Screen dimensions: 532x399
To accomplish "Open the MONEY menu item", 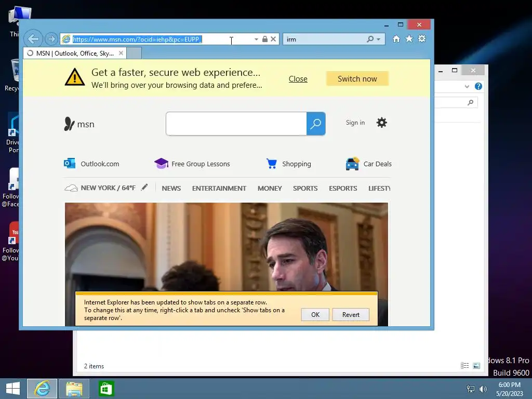I will 270,188.
